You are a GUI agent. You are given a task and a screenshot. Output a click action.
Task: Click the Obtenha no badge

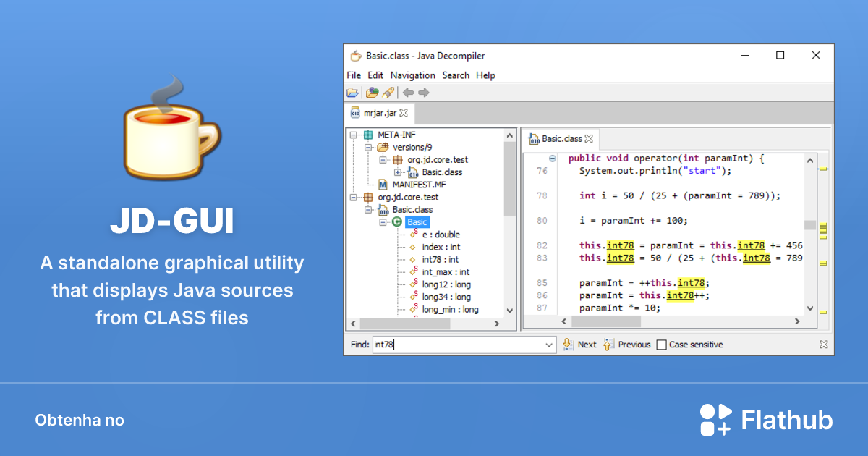click(x=80, y=420)
